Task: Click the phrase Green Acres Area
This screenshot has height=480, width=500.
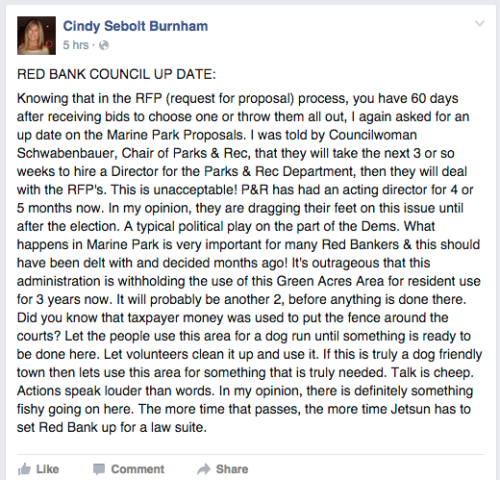Action: click(x=330, y=281)
